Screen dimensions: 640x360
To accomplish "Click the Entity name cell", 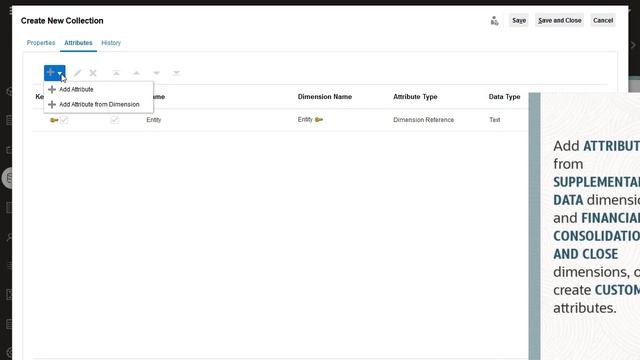I will [153, 120].
